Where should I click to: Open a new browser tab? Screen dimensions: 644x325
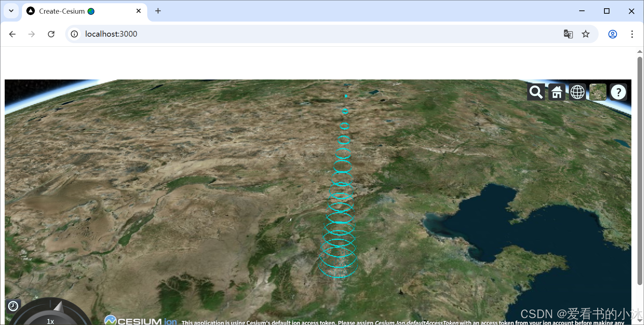tap(158, 11)
